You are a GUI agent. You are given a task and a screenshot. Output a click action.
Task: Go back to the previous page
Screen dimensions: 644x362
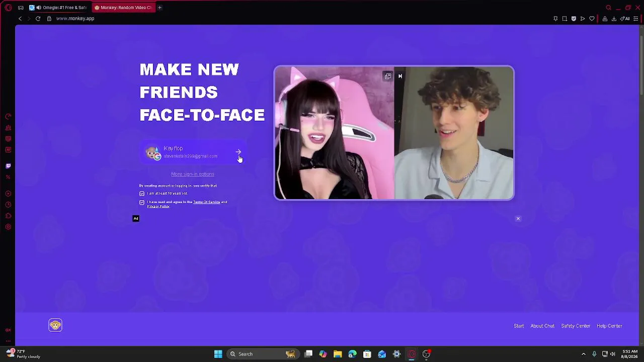pyautogui.click(x=20, y=19)
